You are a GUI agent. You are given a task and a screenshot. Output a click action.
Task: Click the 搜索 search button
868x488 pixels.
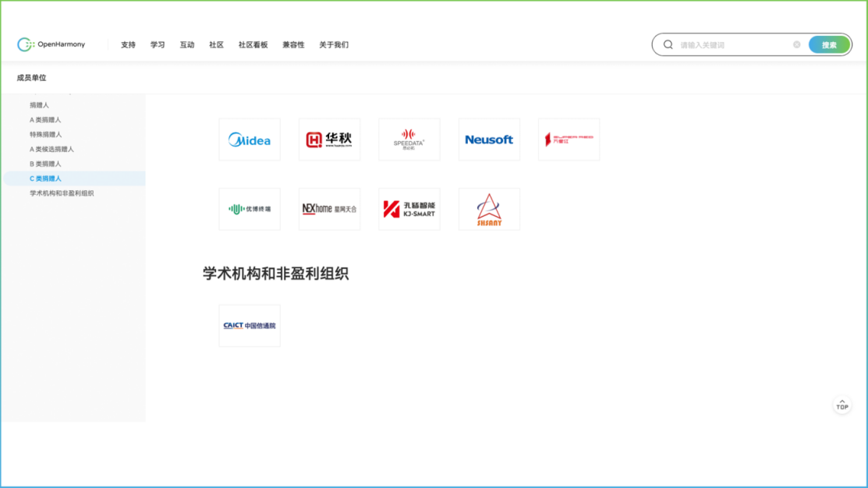829,44
